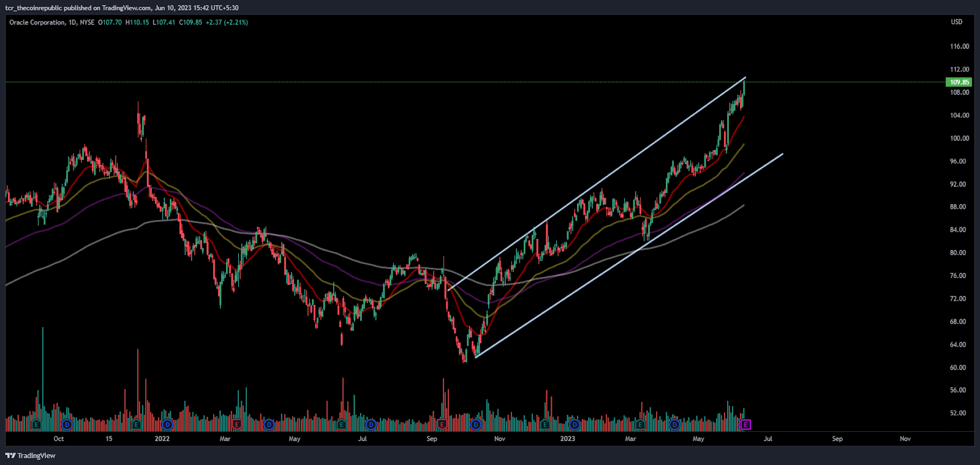Click the C109.85 close value

tap(190, 22)
